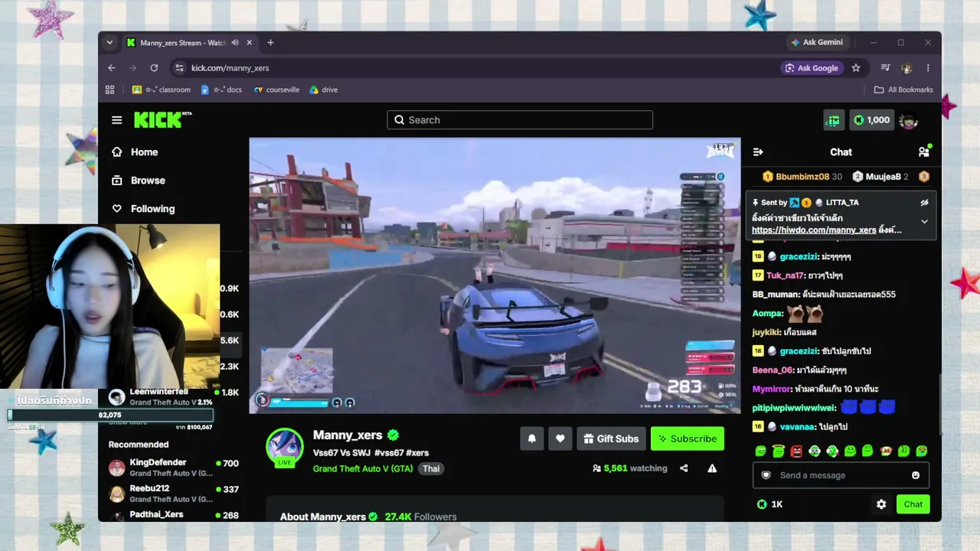The height and width of the screenshot is (551, 980).
Task: Open the classroom bookmark
Action: pyautogui.click(x=162, y=90)
